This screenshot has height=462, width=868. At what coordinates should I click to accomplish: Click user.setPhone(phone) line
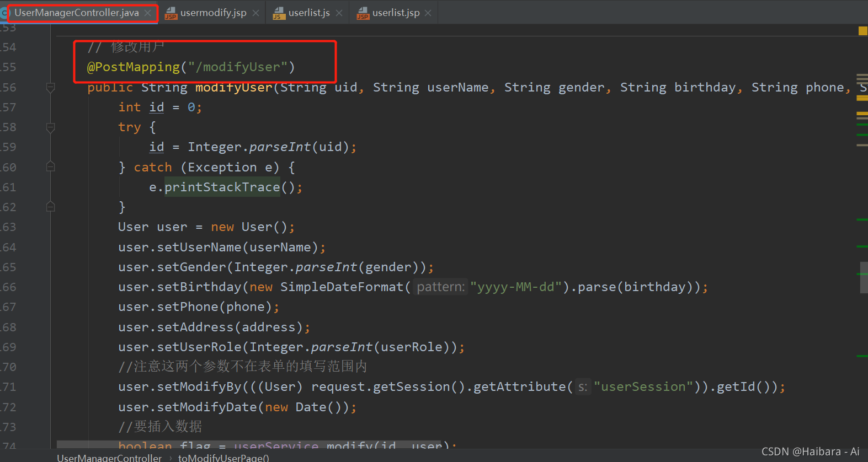199,307
